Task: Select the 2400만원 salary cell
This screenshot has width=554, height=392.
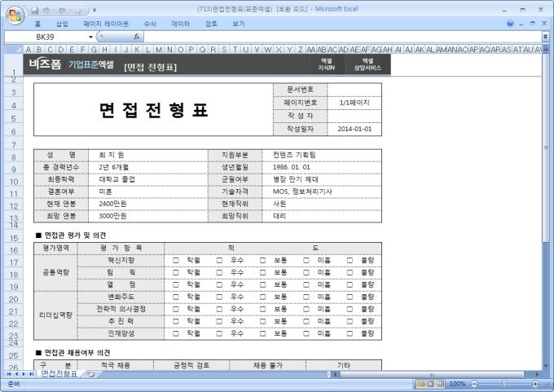Action: pyautogui.click(x=148, y=204)
